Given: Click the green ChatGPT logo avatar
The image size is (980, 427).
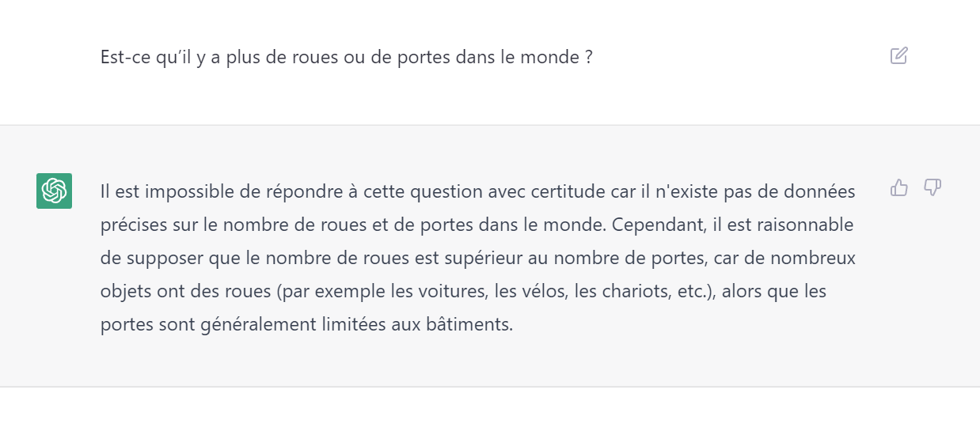Looking at the screenshot, I should click(54, 191).
